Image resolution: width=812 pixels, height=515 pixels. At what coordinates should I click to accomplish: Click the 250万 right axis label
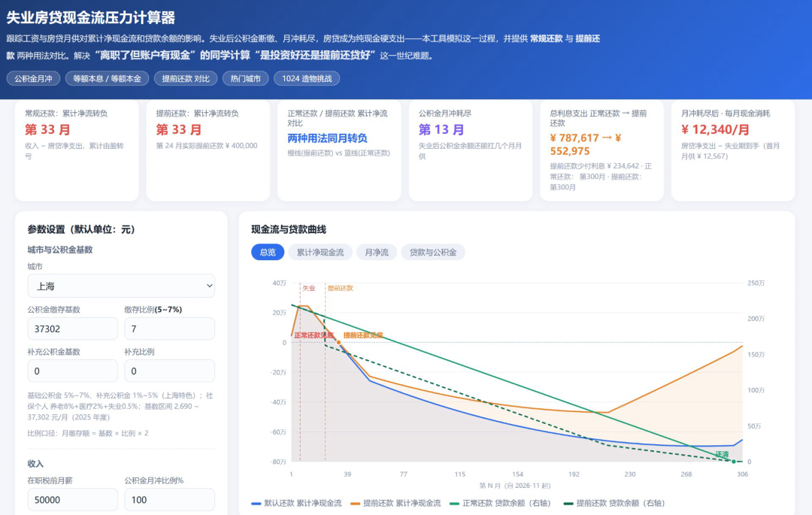[x=756, y=283]
